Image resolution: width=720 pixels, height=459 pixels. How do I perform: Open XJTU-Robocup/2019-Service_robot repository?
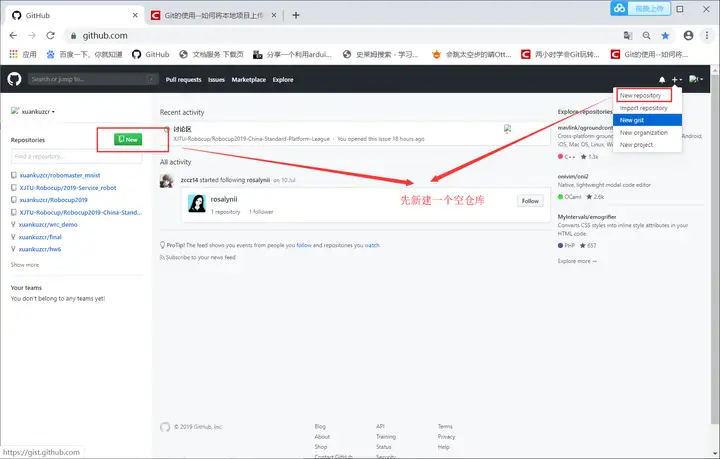(x=68, y=188)
